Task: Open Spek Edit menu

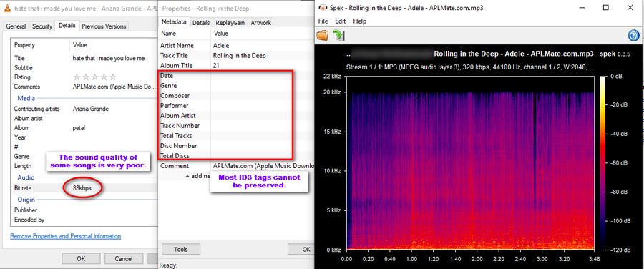Action: coord(340,21)
